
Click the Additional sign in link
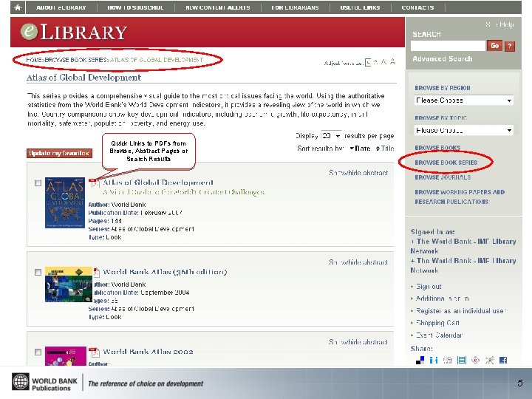[443, 299]
